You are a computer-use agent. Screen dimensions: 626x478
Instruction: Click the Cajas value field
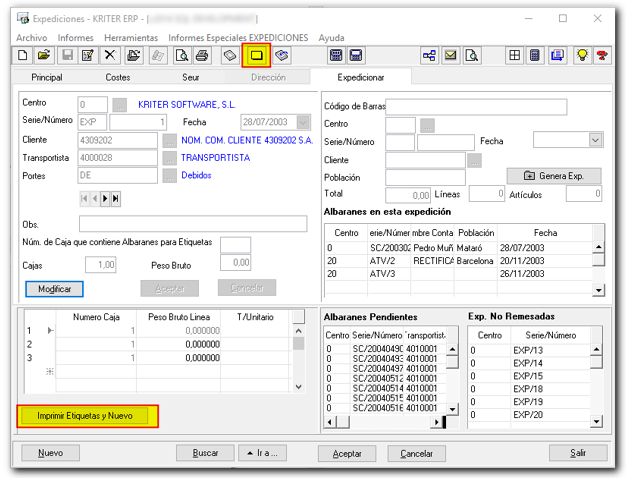point(101,265)
